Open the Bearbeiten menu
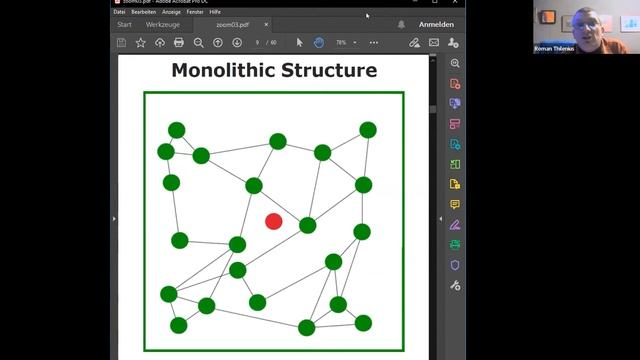The width and height of the screenshot is (640, 360). [x=143, y=12]
